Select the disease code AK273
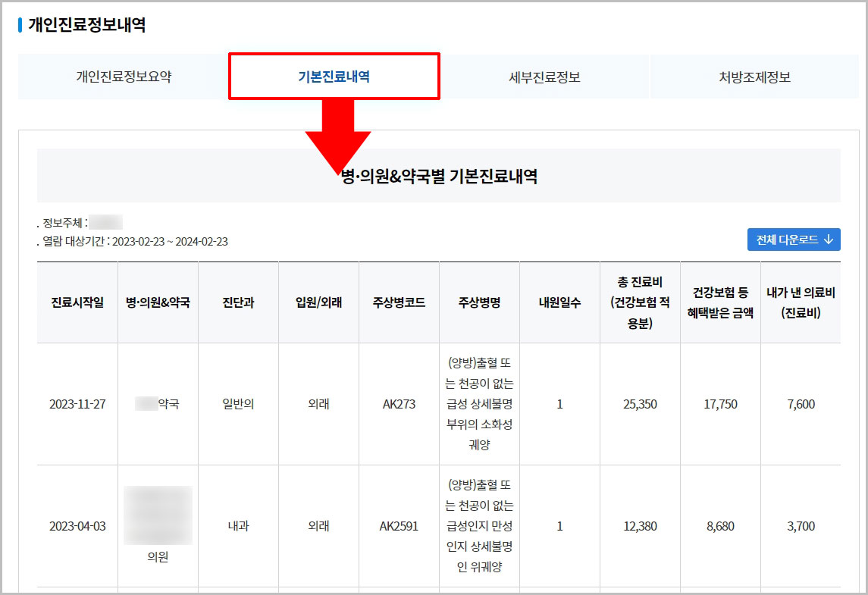This screenshot has width=868, height=595. click(x=400, y=404)
